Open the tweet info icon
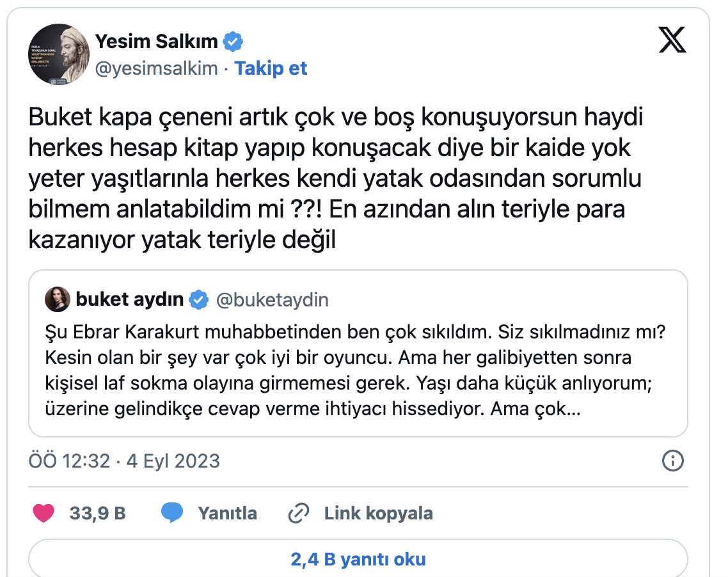 [x=672, y=461]
